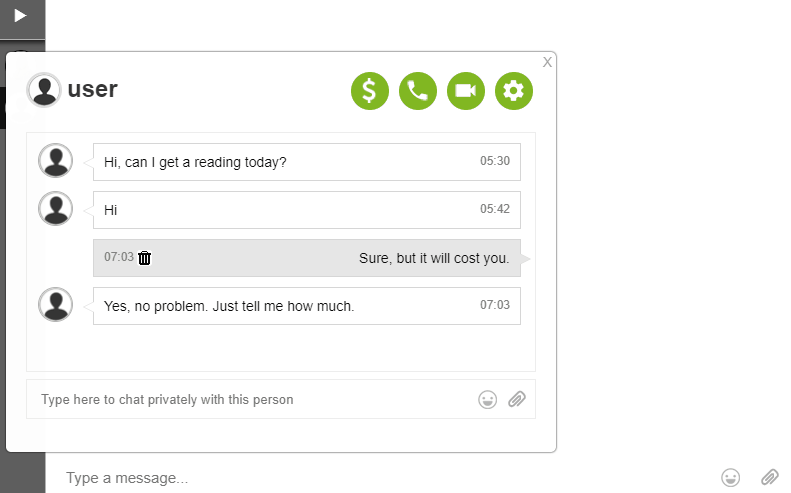Click 'Yes, no problem' message bubble
Screen dimensions: 791x493
click(x=307, y=306)
